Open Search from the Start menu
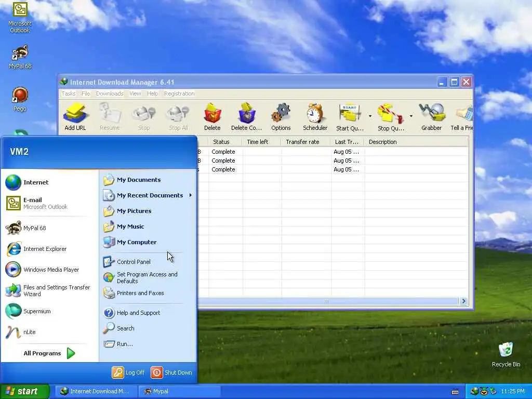Viewport: 532px width, 399px height. [148, 328]
